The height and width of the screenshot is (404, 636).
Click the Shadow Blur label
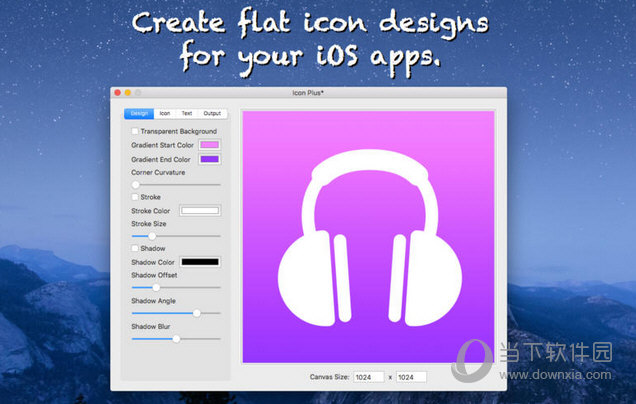(x=150, y=327)
